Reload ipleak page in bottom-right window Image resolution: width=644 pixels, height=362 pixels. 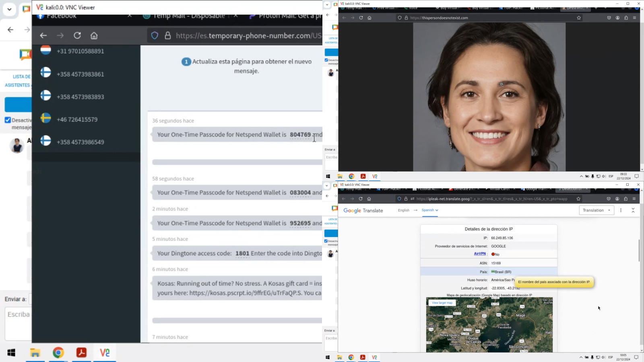[361, 199]
